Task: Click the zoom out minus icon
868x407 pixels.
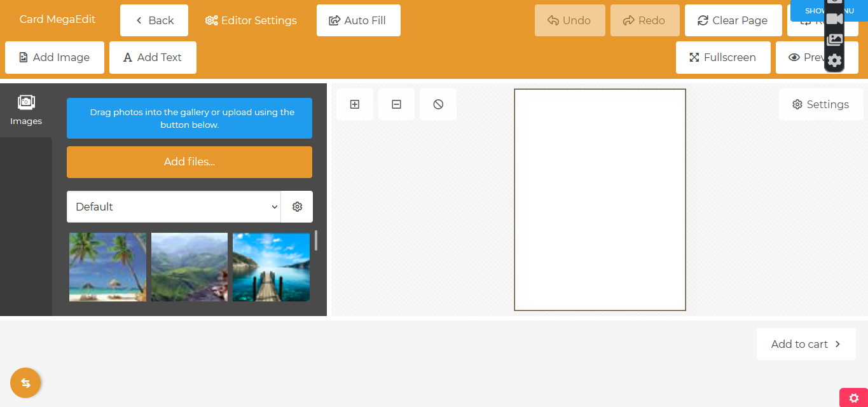Action: [396, 104]
